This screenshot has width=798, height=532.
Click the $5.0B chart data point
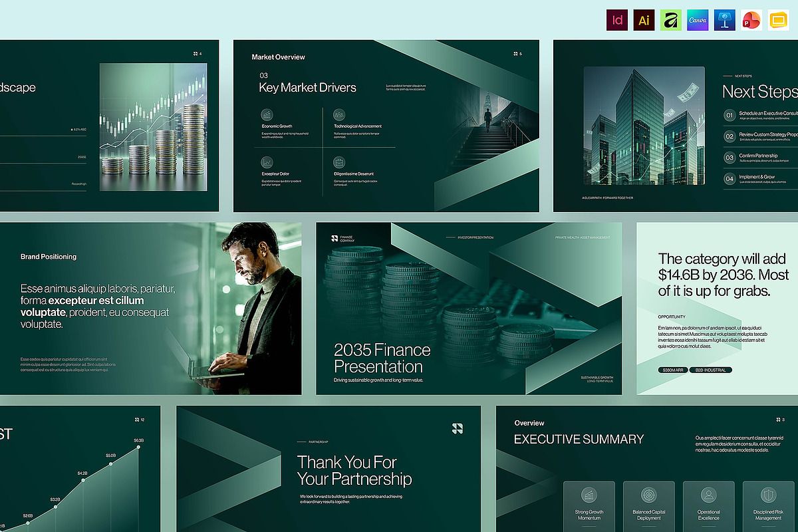coord(111,464)
